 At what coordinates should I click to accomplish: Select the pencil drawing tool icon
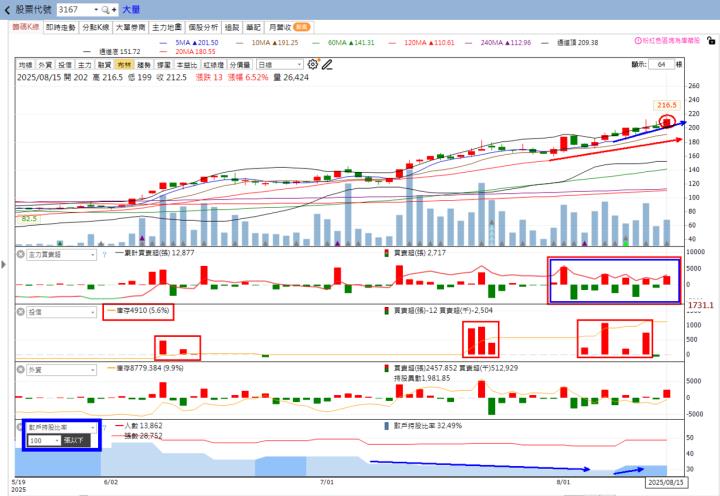click(327, 64)
